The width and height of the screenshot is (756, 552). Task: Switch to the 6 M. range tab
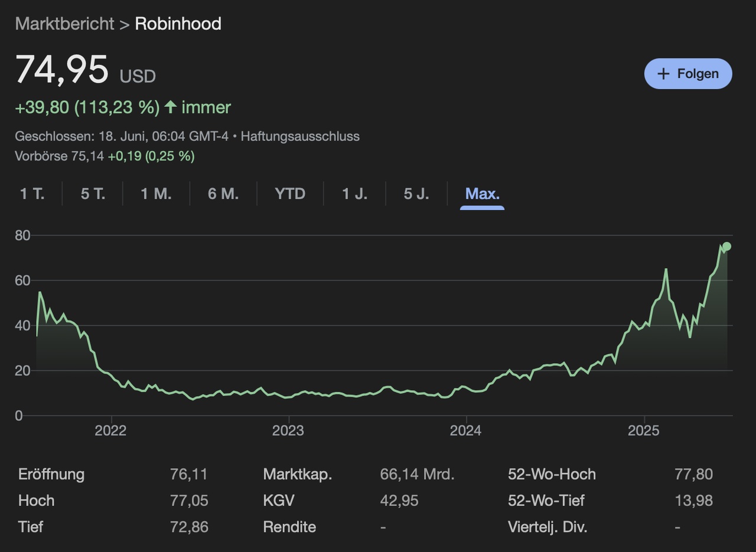pos(223,194)
